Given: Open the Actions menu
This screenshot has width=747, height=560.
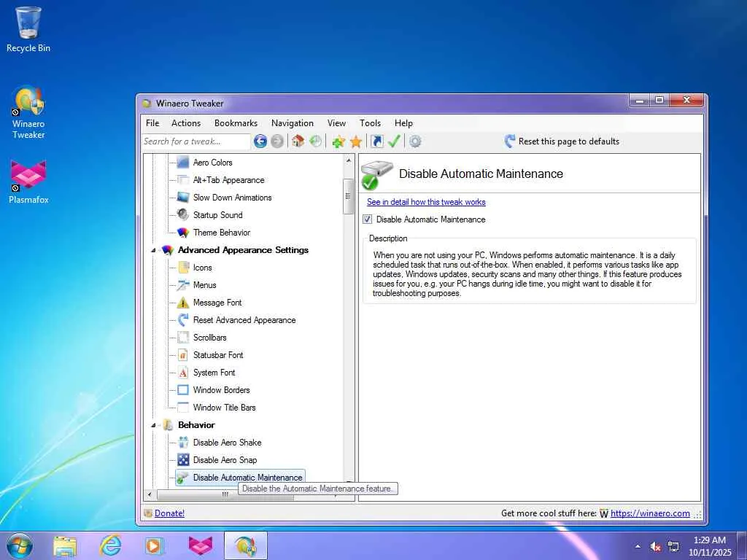Looking at the screenshot, I should pos(186,123).
